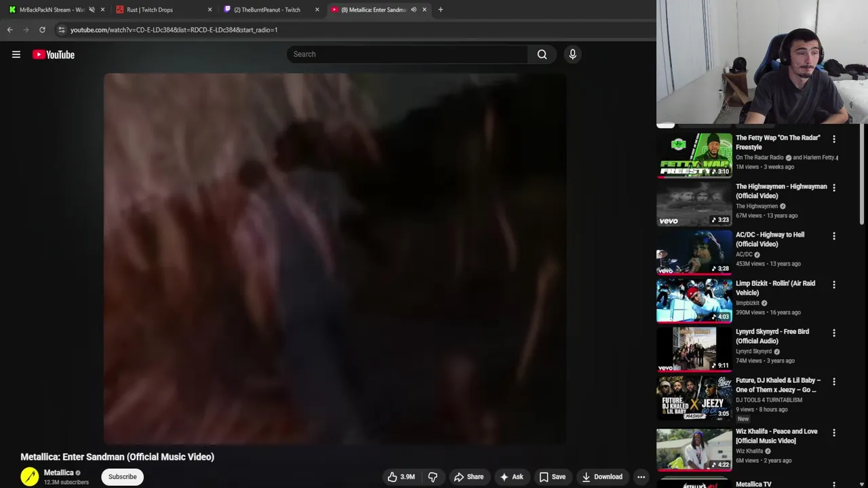Open options for AC/DC Highway to Hell
Viewport: 868px width, 488px height.
point(834,236)
